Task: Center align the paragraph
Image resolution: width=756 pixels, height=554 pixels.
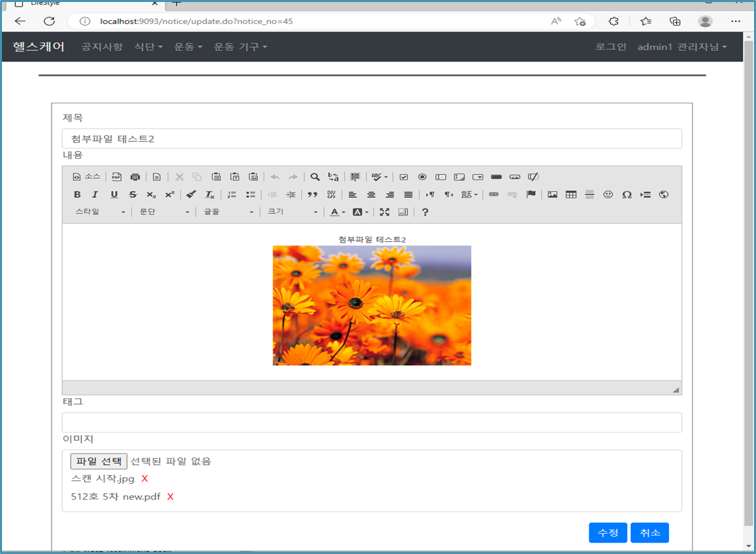Action: (371, 194)
